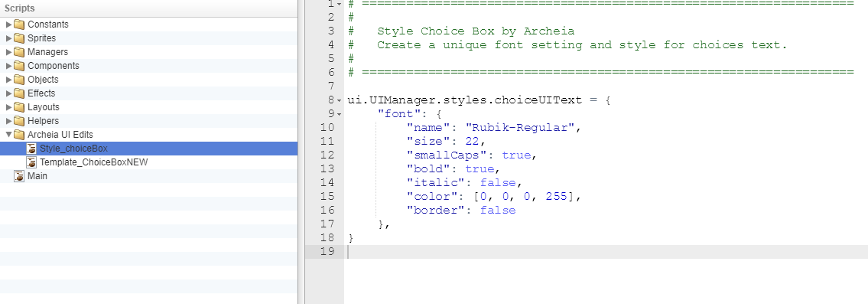The image size is (868, 304).
Task: Place cursor on empty line 19
Action: 606,252
